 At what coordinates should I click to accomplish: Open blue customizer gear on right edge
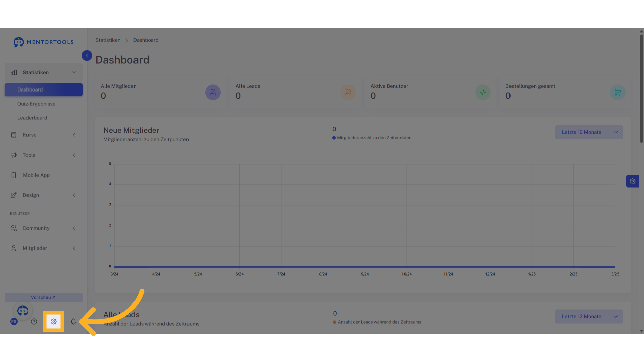[633, 181]
